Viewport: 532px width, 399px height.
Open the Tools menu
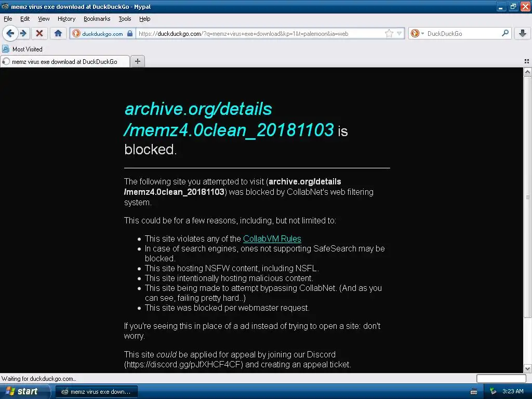[125, 19]
